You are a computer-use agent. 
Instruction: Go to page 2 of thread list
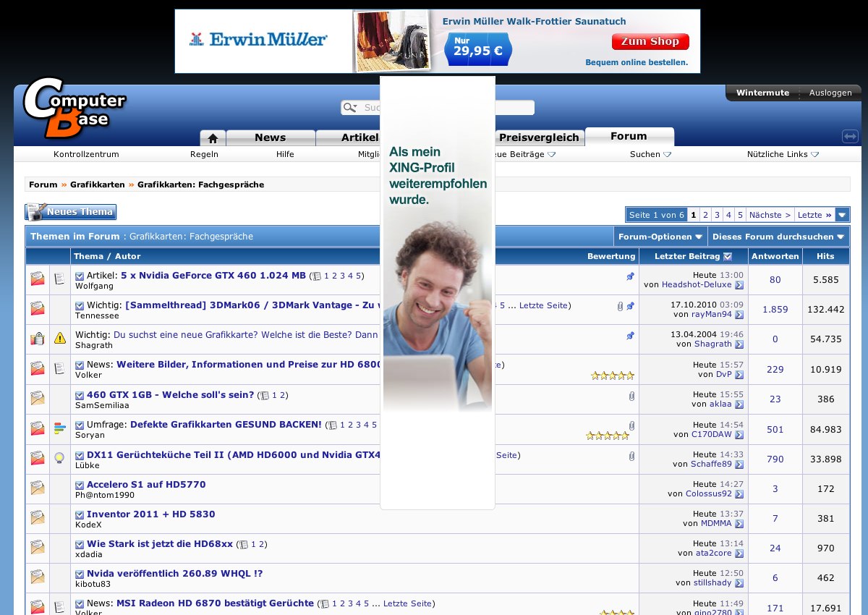705,215
